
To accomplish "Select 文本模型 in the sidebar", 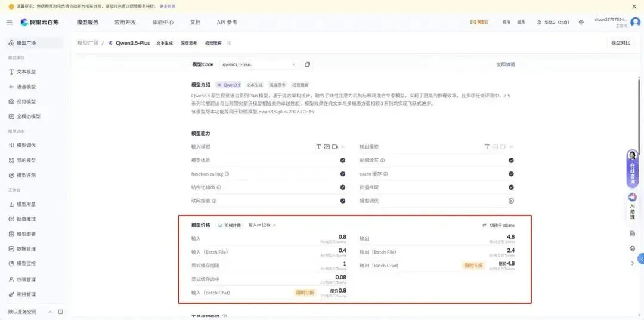I will [x=35, y=72].
